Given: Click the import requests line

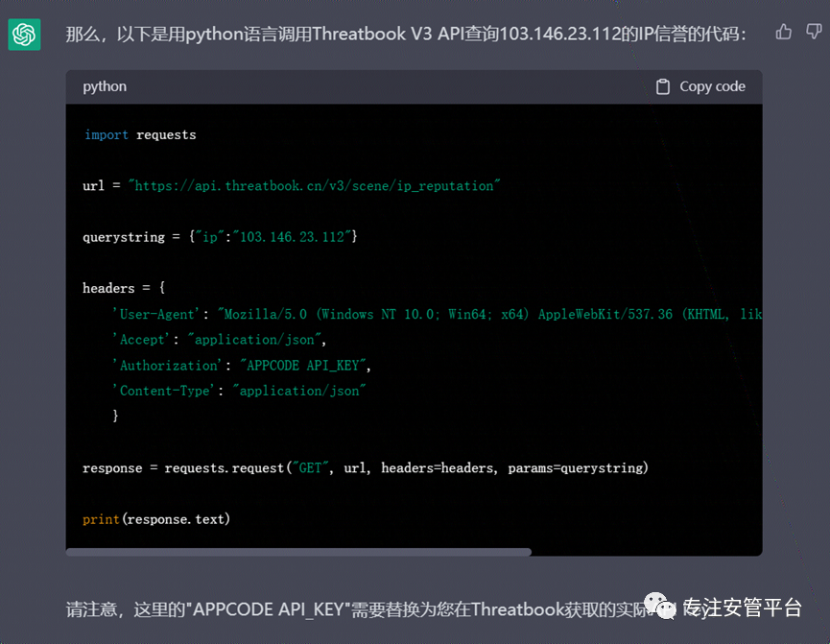Looking at the screenshot, I should click(140, 135).
